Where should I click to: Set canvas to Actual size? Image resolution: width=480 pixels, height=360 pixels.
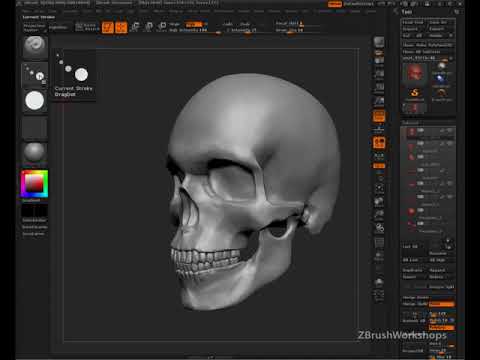[379, 87]
